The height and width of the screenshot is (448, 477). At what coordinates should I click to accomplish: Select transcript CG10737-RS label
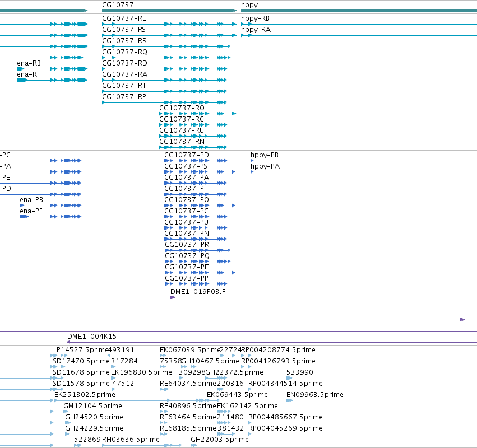tap(124, 30)
